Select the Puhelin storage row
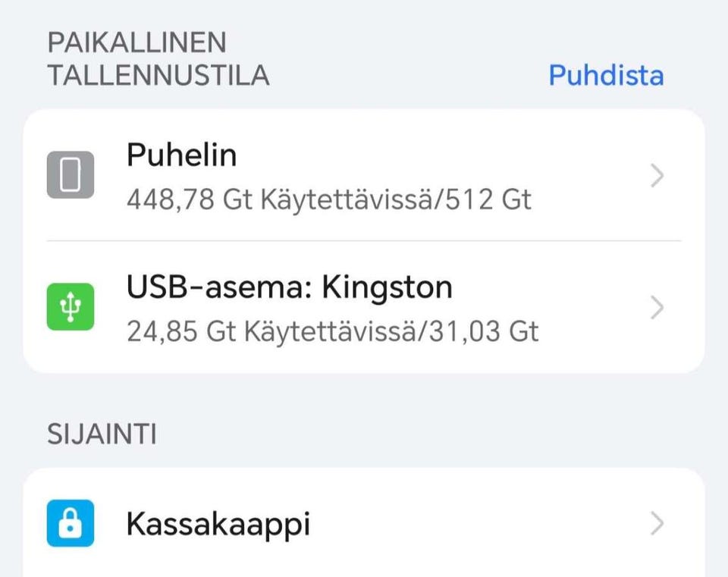 (x=303, y=176)
